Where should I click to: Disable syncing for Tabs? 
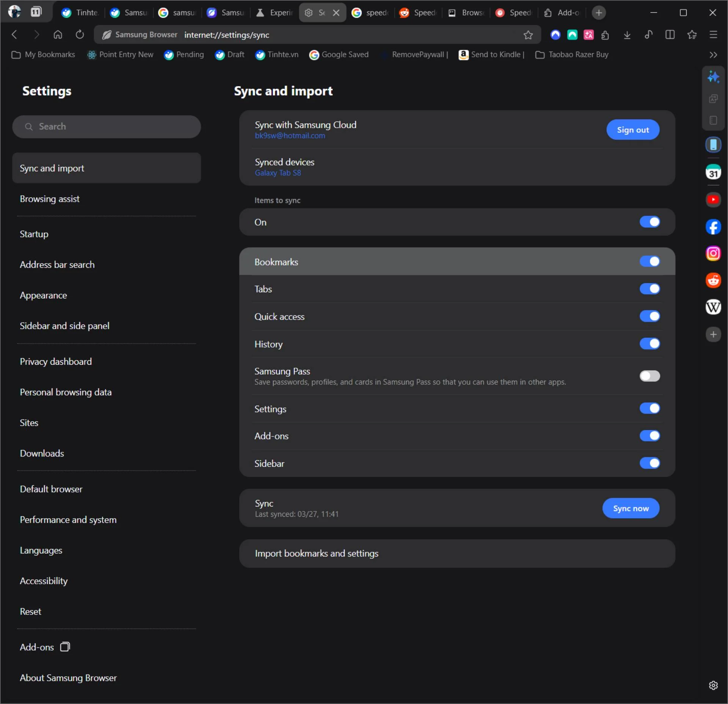click(x=649, y=289)
